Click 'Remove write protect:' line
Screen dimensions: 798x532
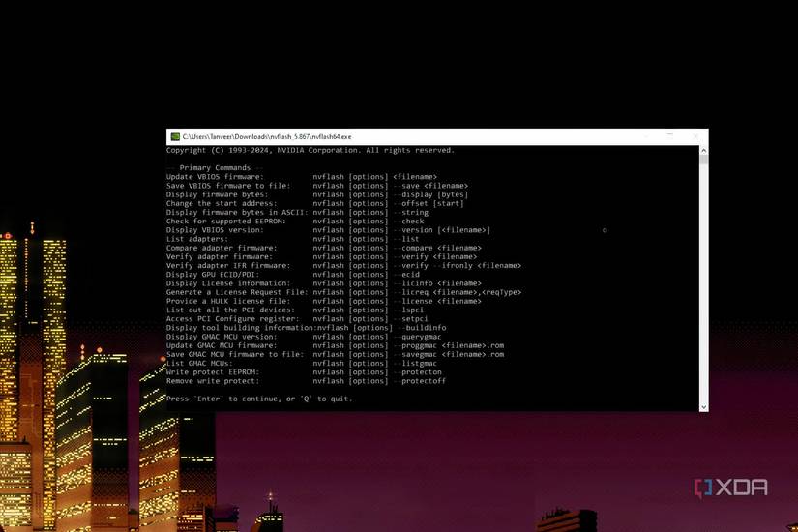[306, 381]
